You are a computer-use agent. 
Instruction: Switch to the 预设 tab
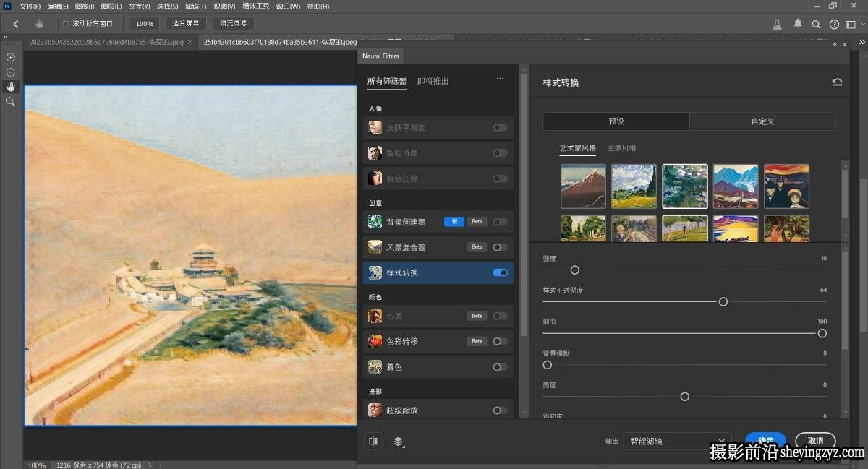[x=616, y=121]
